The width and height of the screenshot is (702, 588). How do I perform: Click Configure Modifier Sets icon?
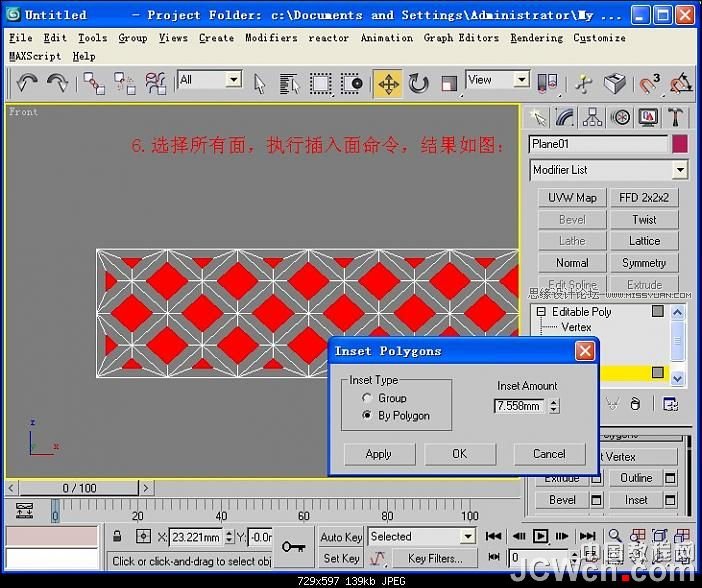click(670, 404)
